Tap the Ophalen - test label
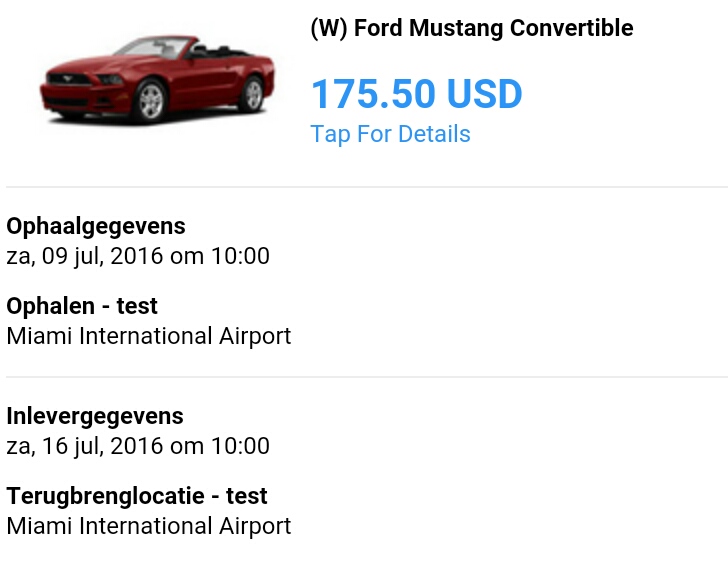This screenshot has width=728, height=564. [82, 306]
